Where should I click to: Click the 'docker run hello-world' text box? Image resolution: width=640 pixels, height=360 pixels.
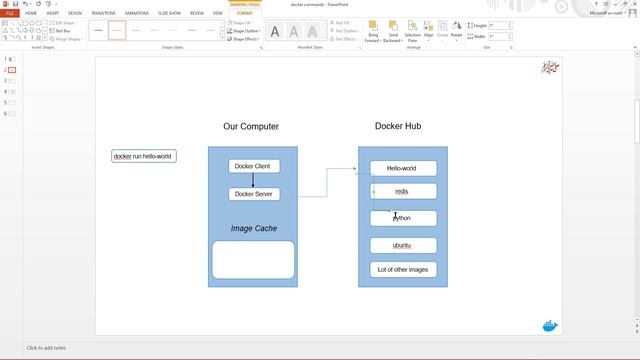(x=144, y=156)
